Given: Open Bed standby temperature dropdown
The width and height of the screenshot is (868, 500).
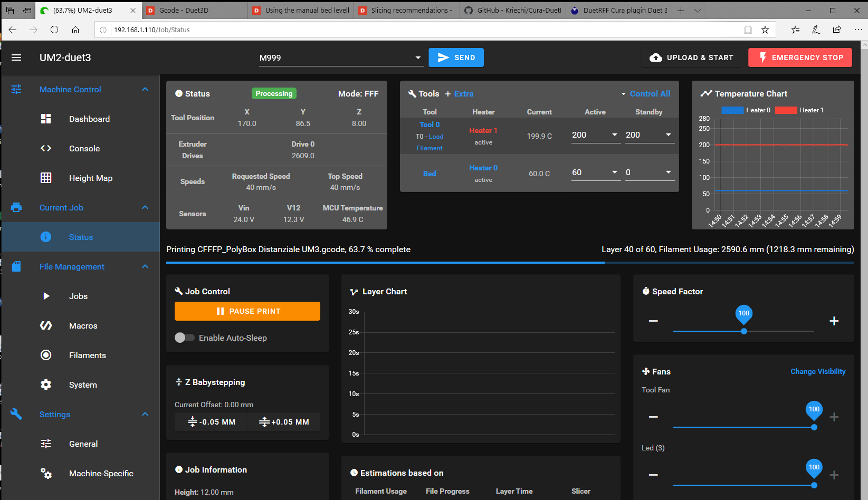Looking at the screenshot, I should pos(669,172).
